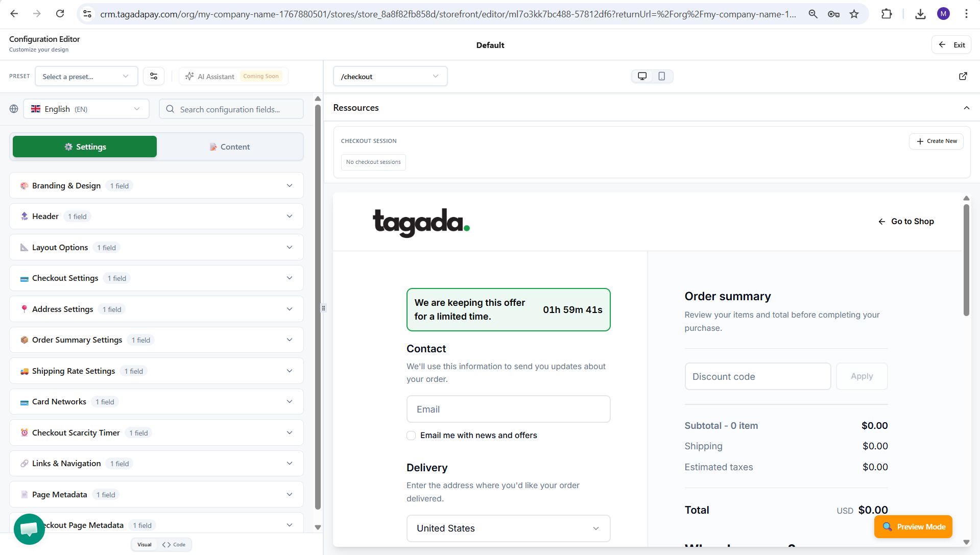
Task: Select desktop preview icon
Action: pos(642,76)
